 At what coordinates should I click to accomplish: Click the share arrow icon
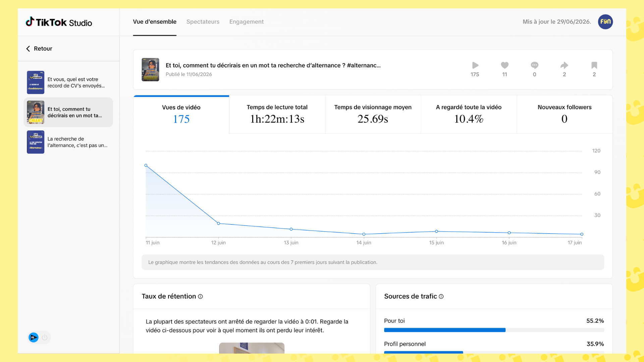coord(564,65)
